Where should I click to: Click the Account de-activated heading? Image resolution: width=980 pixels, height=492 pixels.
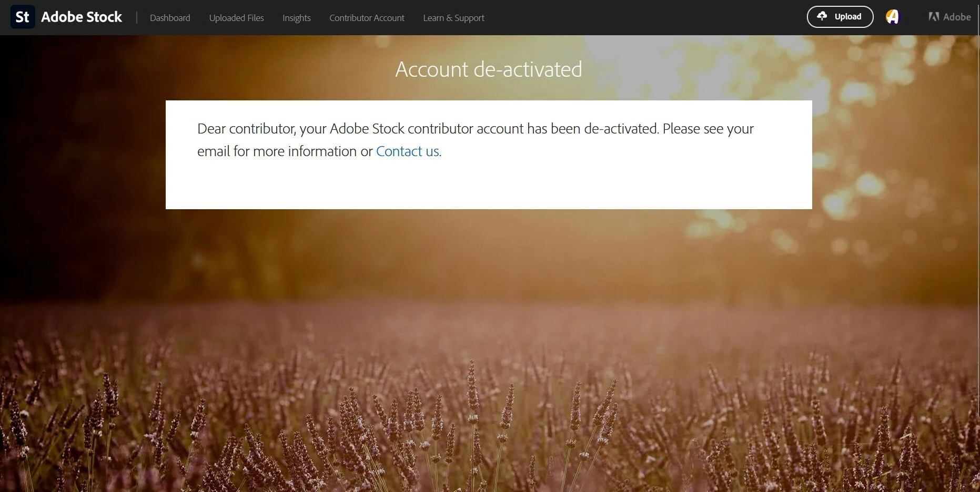tap(489, 69)
